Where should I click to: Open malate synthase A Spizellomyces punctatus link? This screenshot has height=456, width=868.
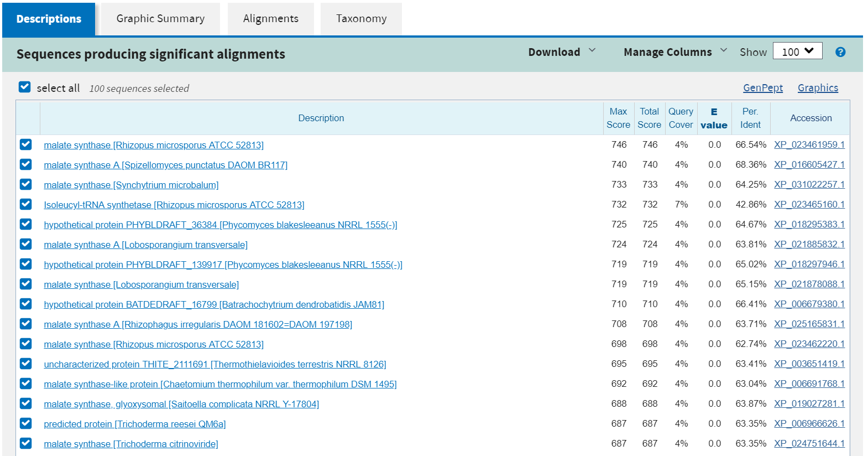coord(166,165)
